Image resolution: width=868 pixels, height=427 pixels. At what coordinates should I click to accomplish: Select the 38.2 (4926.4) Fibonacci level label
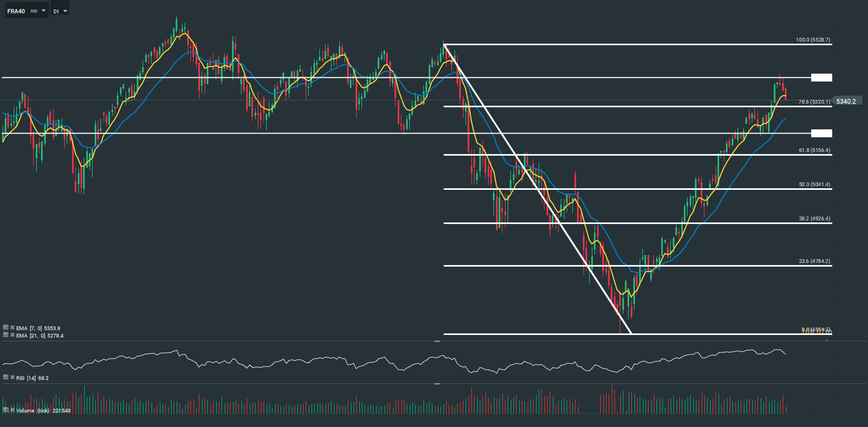814,219
